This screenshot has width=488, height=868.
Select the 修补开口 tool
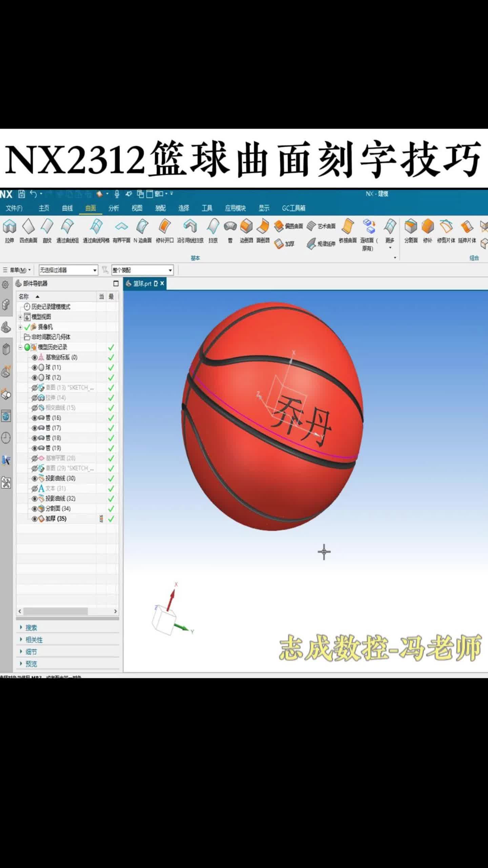point(165,231)
